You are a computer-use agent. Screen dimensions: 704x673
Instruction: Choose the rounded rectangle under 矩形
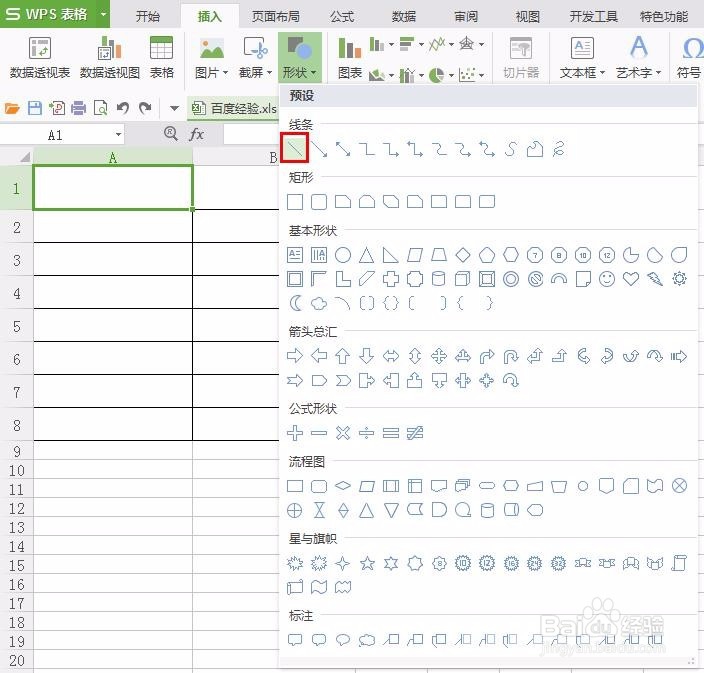[319, 202]
